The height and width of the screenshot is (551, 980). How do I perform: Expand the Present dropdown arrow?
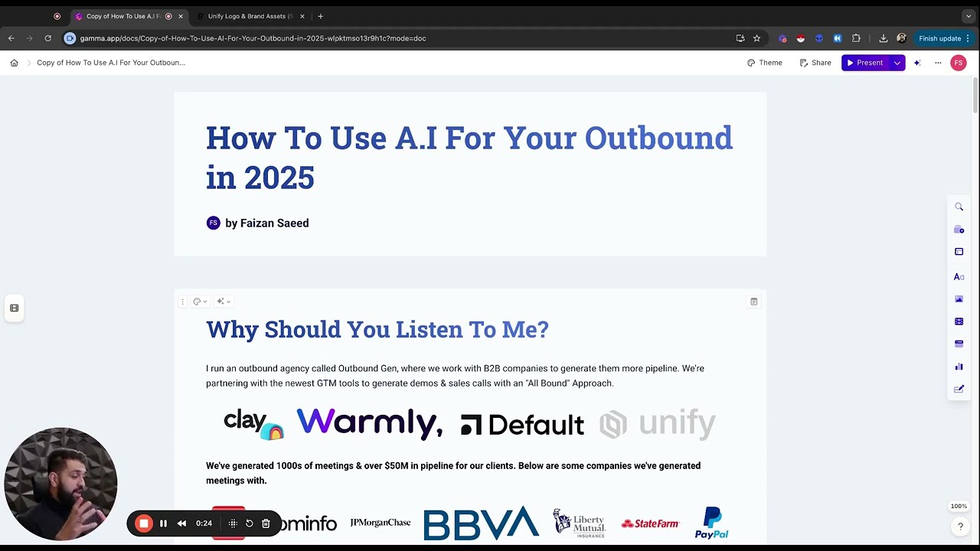[897, 63]
